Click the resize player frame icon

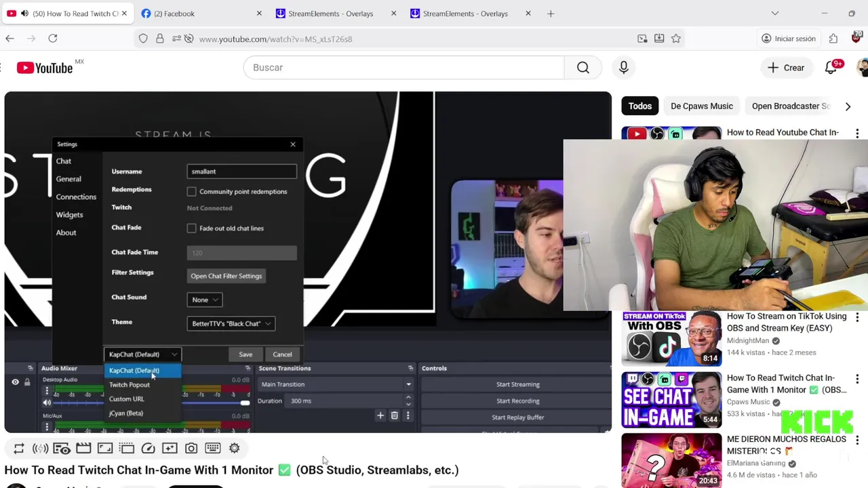click(105, 448)
